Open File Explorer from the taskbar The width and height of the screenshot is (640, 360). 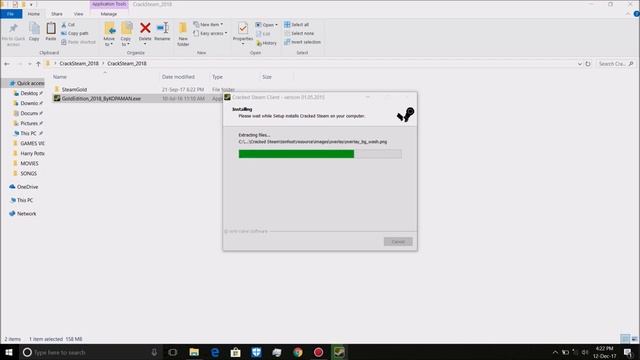pos(194,352)
